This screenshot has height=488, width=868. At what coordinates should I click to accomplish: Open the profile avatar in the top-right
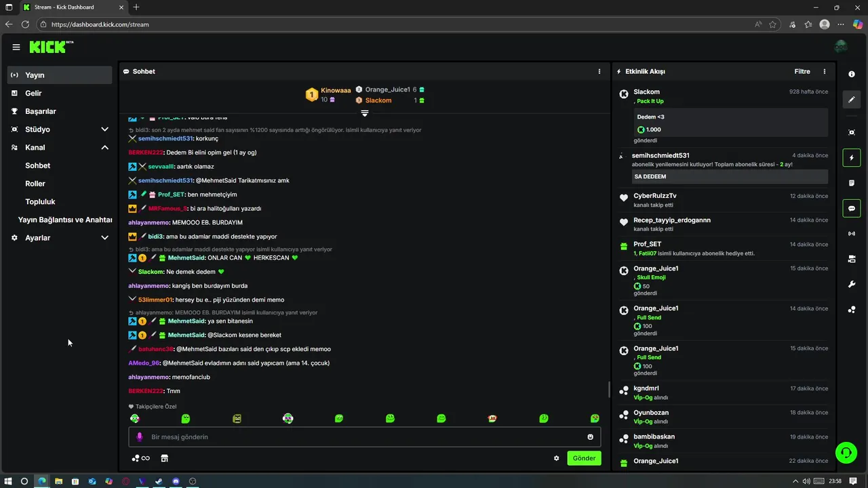841,47
